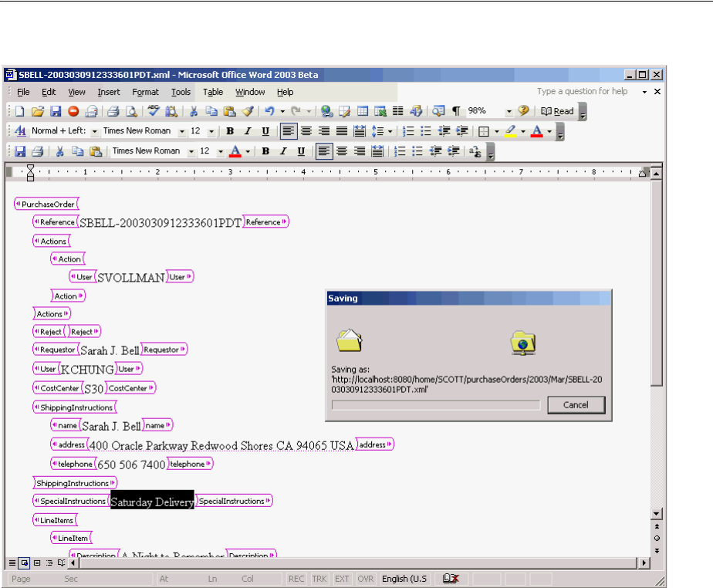This screenshot has width=713, height=588.
Task: Click the Columns icon
Action: click(x=398, y=111)
